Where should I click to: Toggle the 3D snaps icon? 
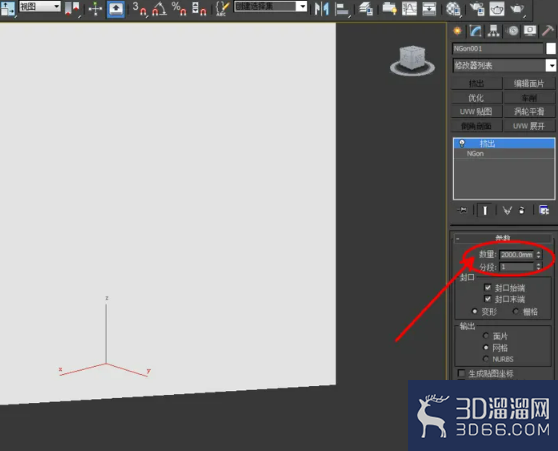click(140, 9)
